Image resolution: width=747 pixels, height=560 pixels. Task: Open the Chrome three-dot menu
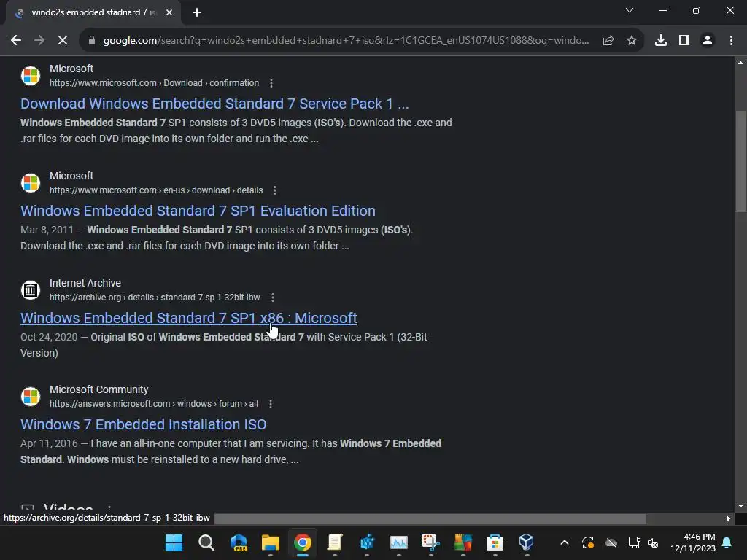[x=731, y=41]
